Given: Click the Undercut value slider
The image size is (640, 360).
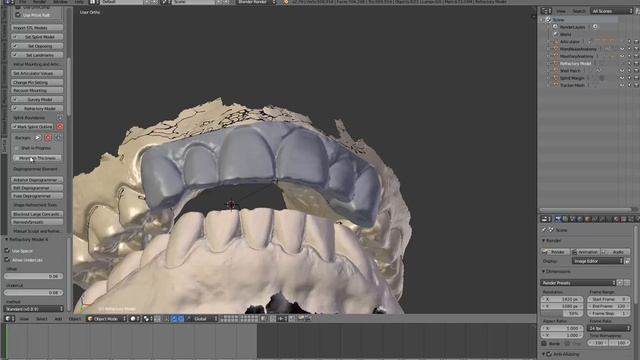Looking at the screenshot, I should 33,293.
